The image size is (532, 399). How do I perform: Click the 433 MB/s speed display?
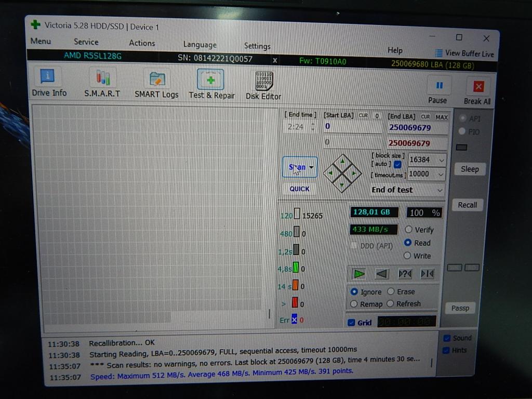374,229
